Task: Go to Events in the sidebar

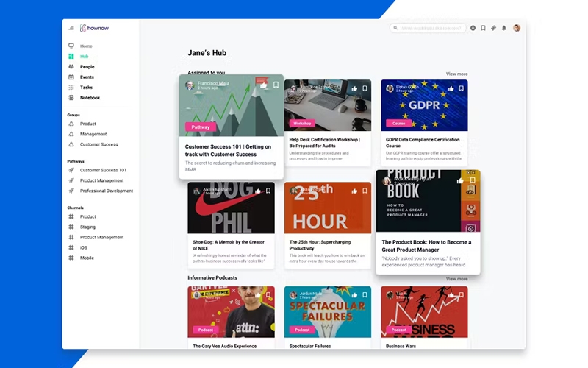Action: (87, 77)
